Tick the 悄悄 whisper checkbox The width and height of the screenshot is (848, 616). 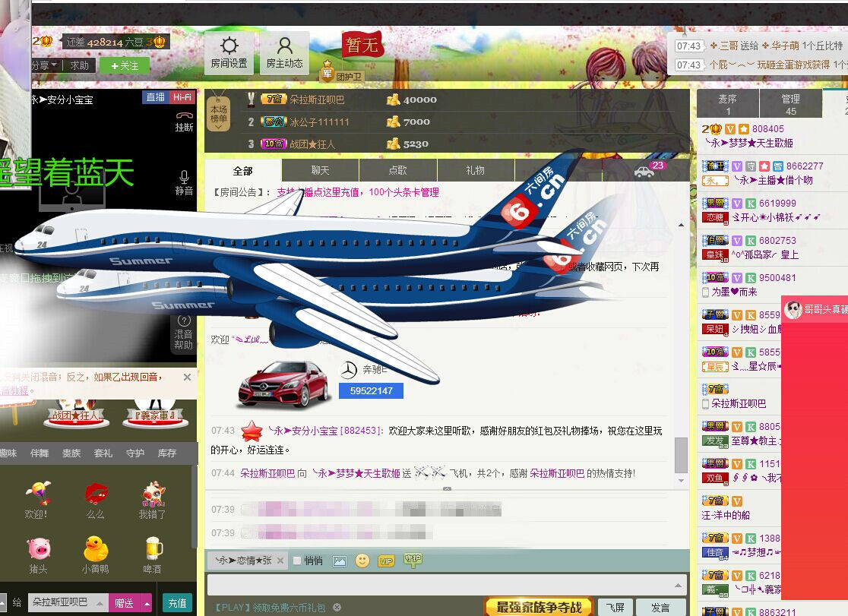point(297,561)
